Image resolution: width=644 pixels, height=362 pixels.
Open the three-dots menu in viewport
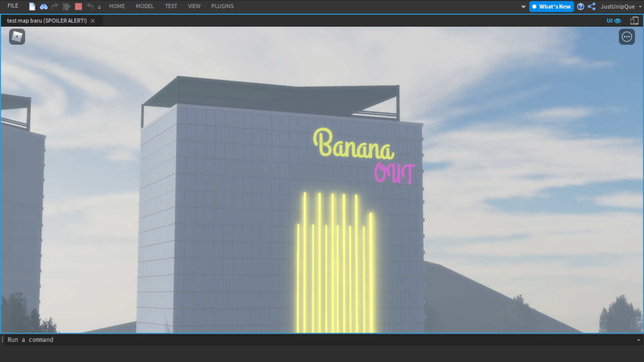coord(627,37)
